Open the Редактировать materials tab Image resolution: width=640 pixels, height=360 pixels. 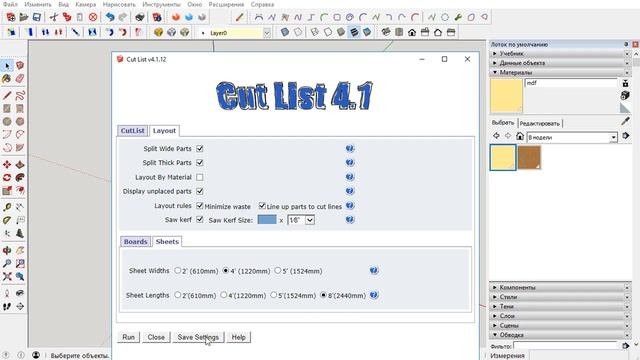[x=540, y=123]
